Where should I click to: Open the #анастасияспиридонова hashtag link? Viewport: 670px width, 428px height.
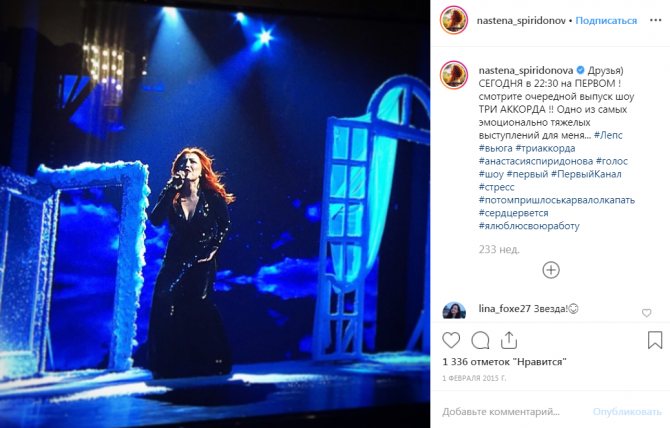pyautogui.click(x=536, y=161)
